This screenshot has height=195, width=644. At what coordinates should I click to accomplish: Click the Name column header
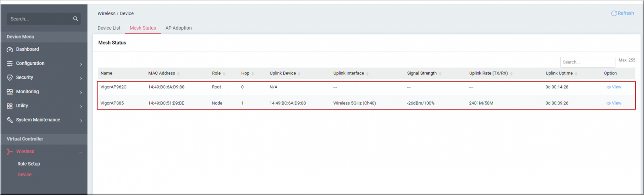click(106, 73)
